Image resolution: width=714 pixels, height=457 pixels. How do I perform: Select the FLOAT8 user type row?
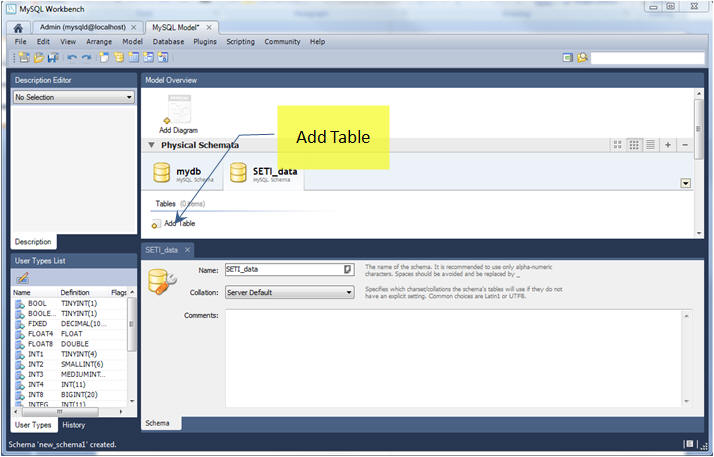tap(71, 344)
